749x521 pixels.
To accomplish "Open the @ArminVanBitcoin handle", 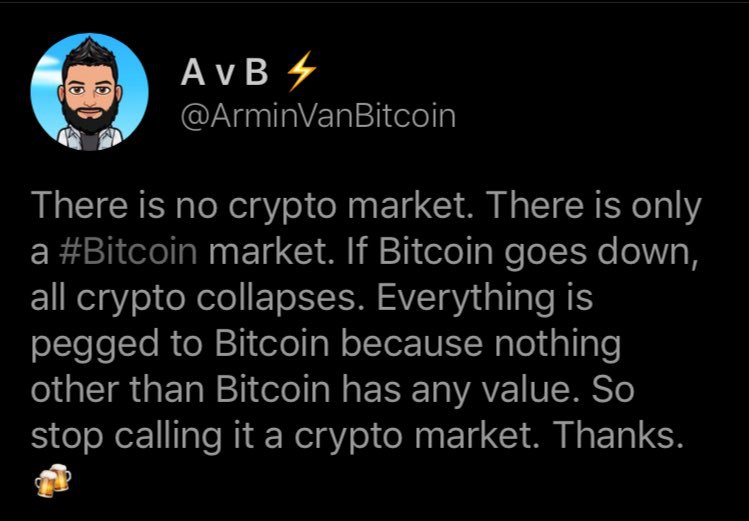I will pos(317,116).
